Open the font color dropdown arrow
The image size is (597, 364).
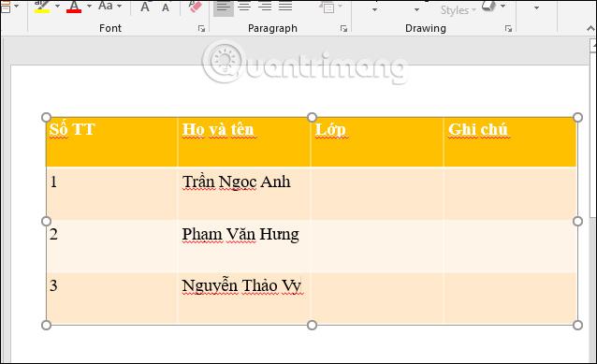(x=89, y=7)
